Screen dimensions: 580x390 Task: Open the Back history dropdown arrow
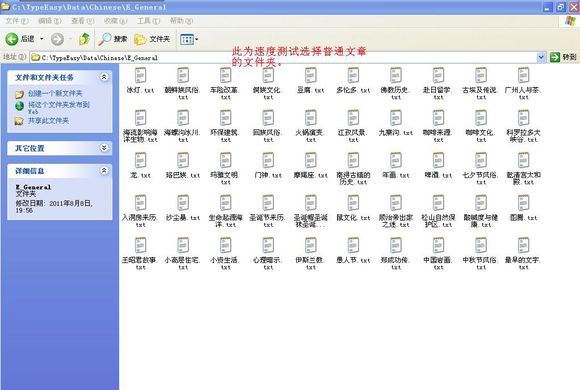[x=41, y=39]
